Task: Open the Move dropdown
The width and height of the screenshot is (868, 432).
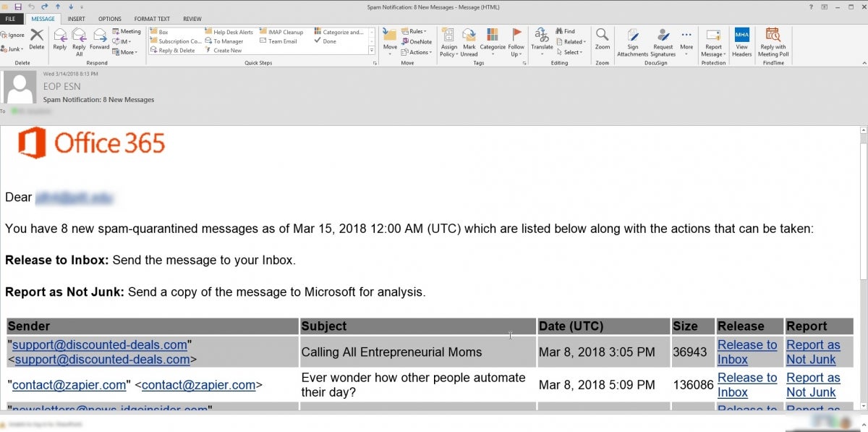Action: pyautogui.click(x=390, y=42)
